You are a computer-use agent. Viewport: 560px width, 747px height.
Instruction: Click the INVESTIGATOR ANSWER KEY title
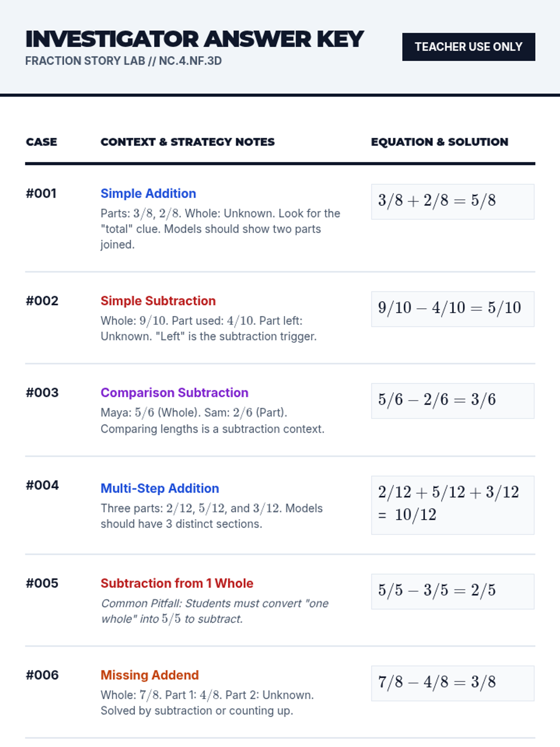pos(195,39)
